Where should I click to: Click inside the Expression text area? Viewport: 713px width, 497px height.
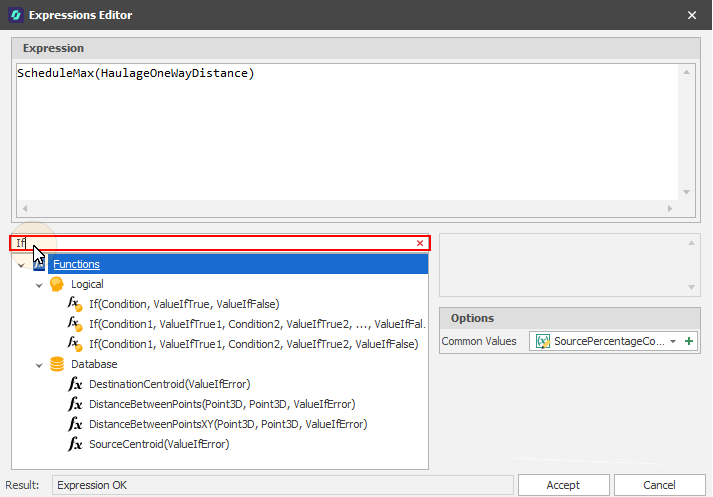click(x=347, y=132)
